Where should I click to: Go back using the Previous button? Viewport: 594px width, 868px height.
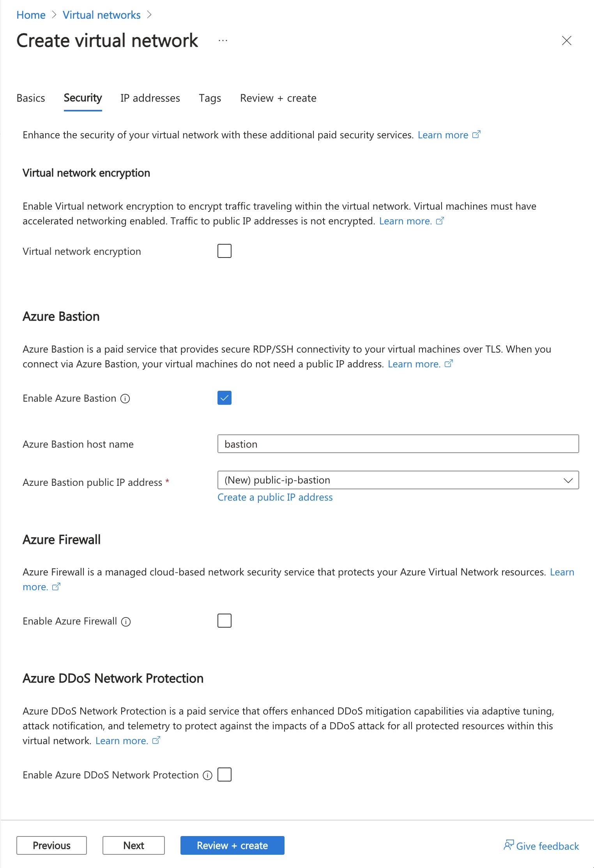pos(51,845)
